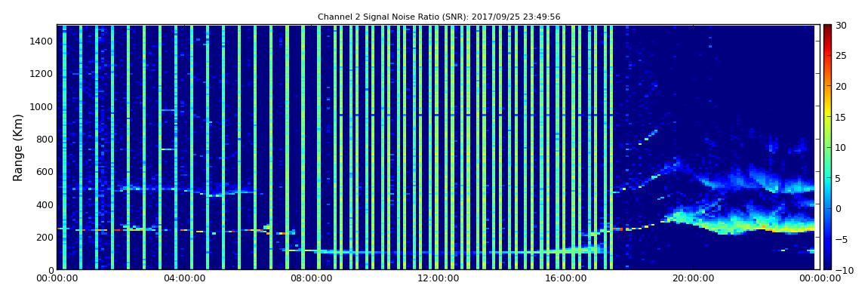868x307 pixels.
Task: Click the y-axis label "Range (Km)"
Action: click(18, 148)
